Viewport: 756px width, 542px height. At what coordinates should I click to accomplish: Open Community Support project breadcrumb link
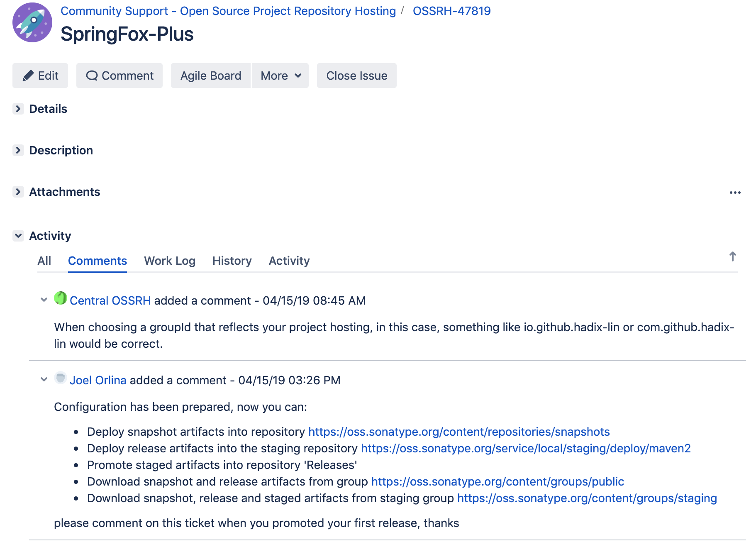coord(228,11)
